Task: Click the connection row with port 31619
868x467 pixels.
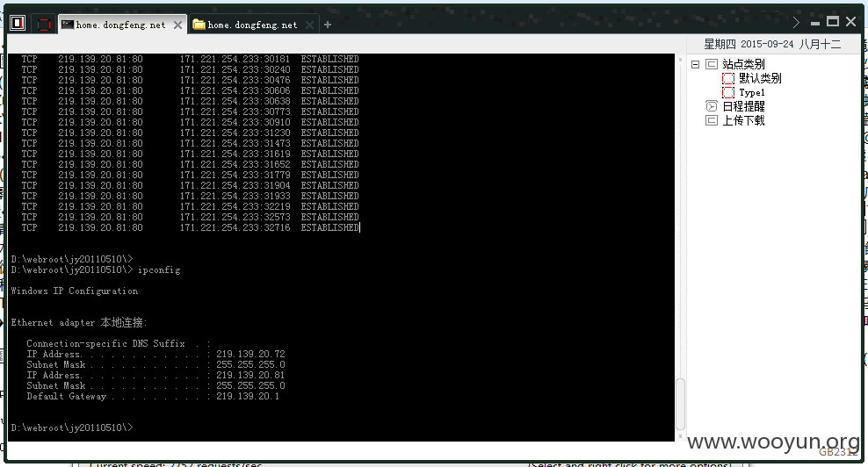Action: pyautogui.click(x=190, y=154)
